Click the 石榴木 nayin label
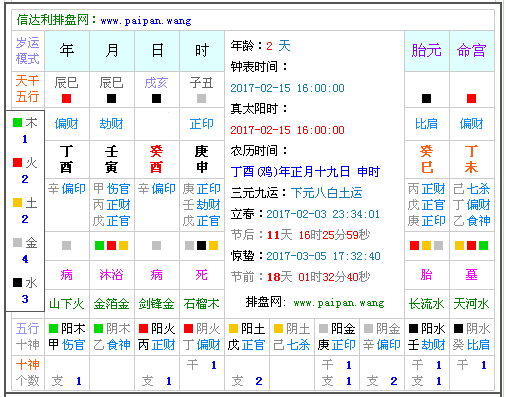The image size is (506, 397). pyautogui.click(x=201, y=304)
